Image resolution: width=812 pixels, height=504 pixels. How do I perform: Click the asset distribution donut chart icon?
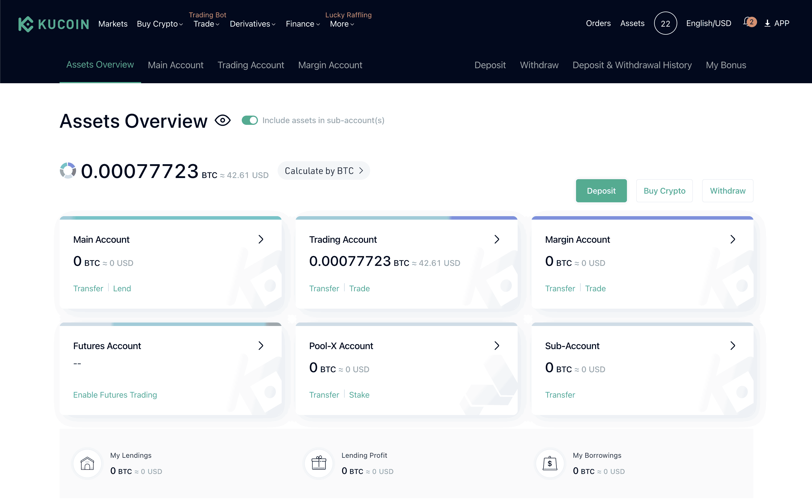(68, 171)
